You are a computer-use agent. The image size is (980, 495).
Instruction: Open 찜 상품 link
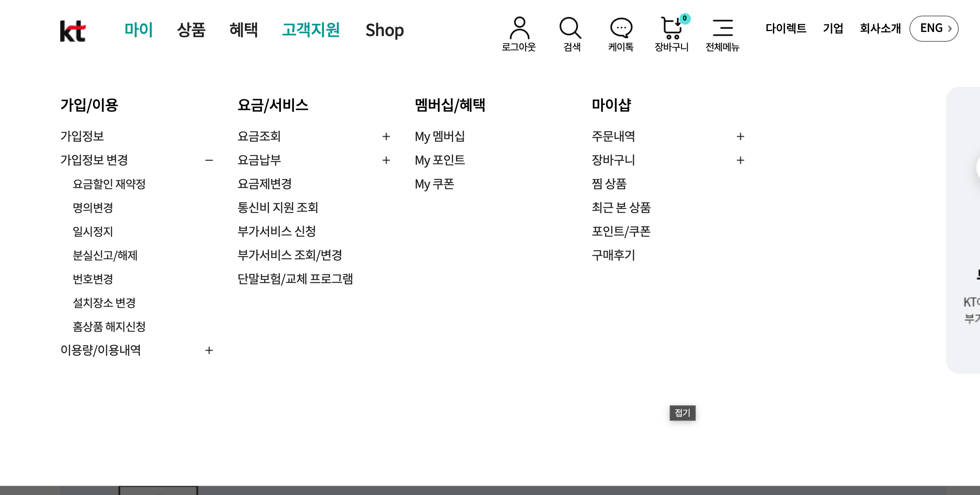click(x=609, y=184)
